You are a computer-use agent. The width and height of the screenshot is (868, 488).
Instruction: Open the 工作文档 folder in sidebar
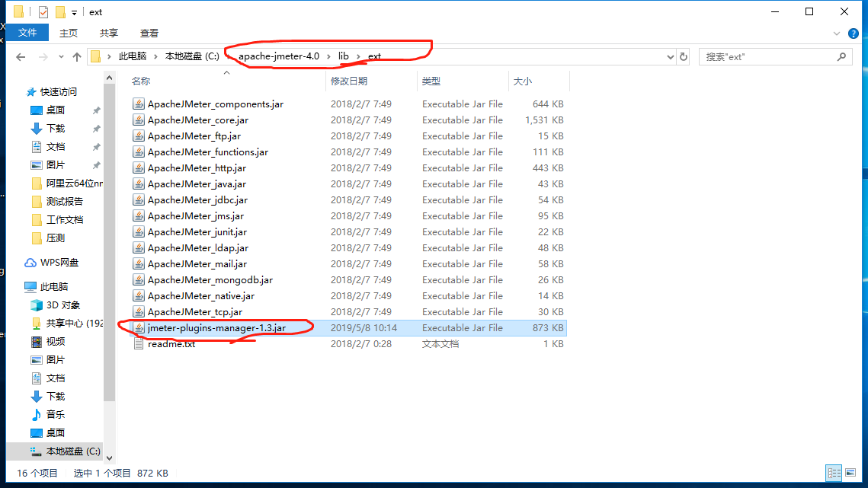[x=64, y=220]
